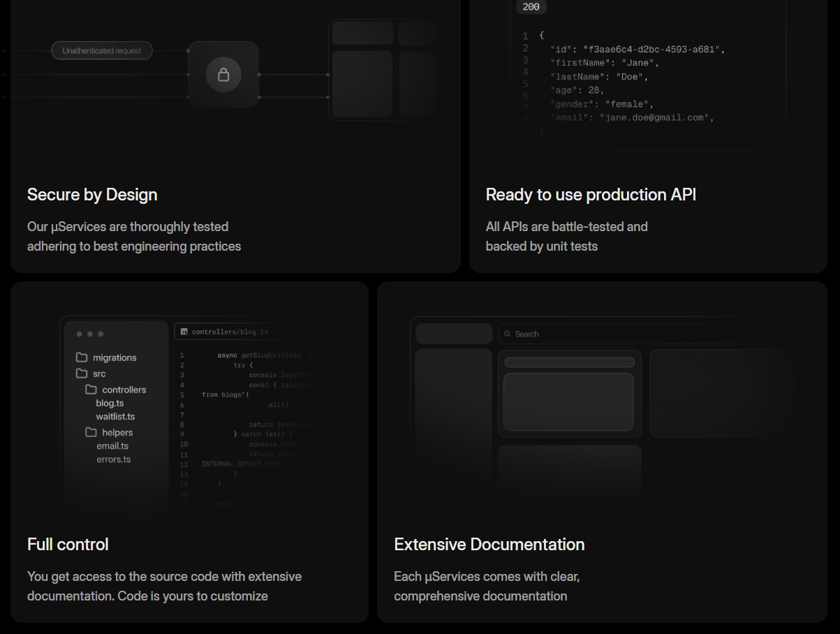Click the TS file icon beside controllers/blog.ts
Screen dimensions: 840x634
(x=184, y=332)
